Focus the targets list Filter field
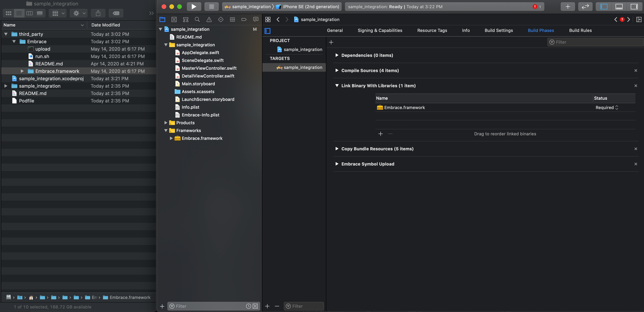This screenshot has width=644, height=312. [x=304, y=306]
